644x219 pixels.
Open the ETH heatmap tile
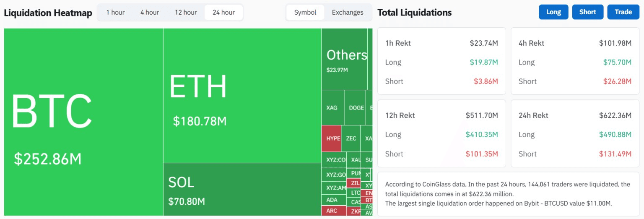point(242,96)
